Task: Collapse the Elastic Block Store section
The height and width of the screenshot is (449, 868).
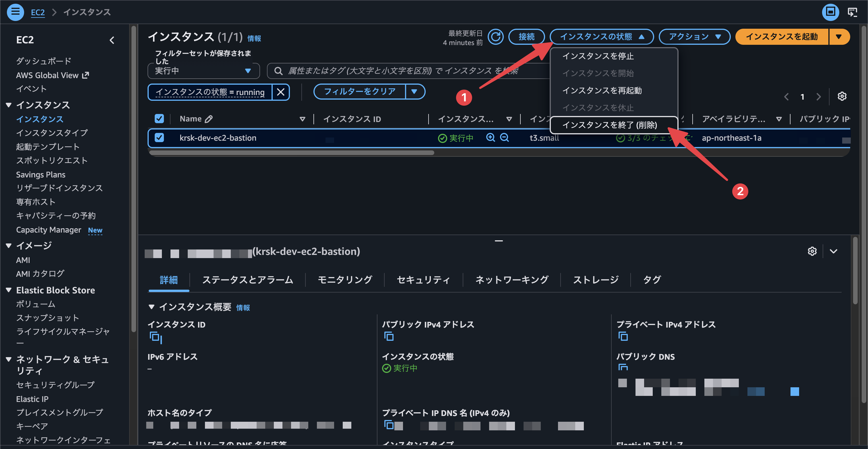Action: (x=9, y=290)
